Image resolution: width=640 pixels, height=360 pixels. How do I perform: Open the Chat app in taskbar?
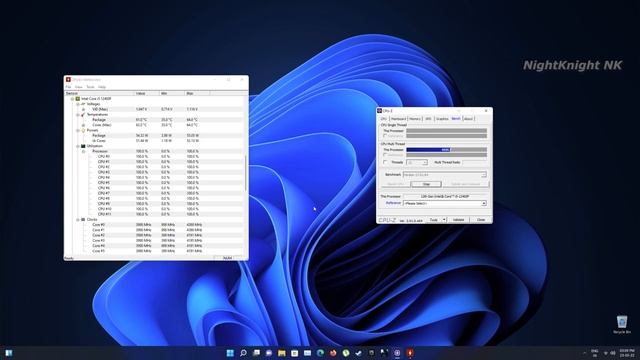click(x=269, y=353)
